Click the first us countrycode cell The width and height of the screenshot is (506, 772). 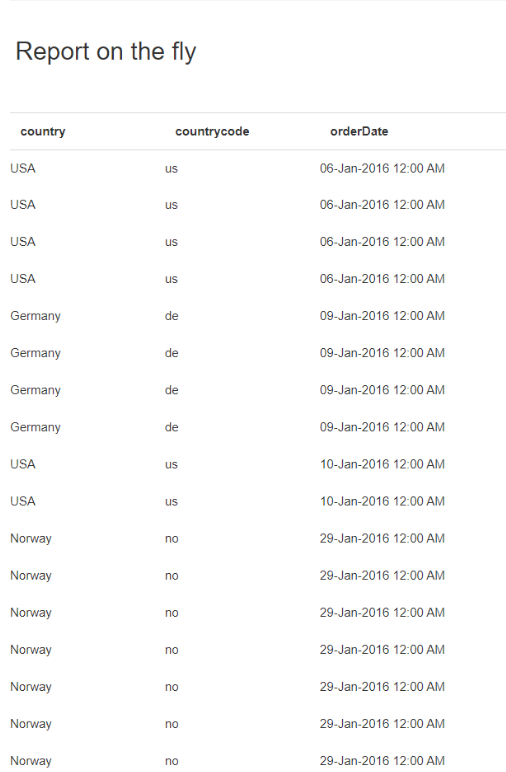pyautogui.click(x=171, y=169)
